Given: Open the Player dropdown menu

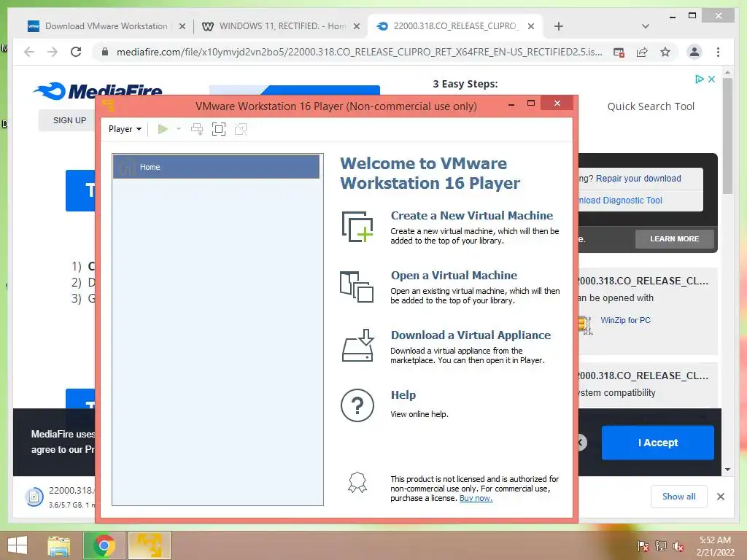Looking at the screenshot, I should click(x=125, y=129).
